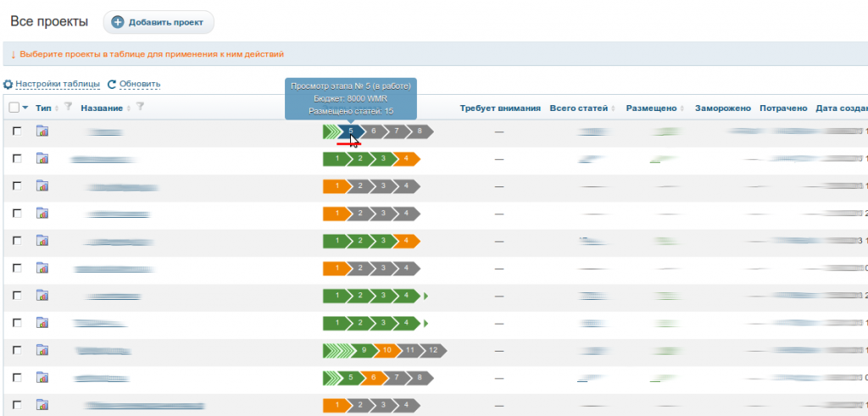
Task: Click the gear icon beside Настройки таблицы
Action: 8,85
